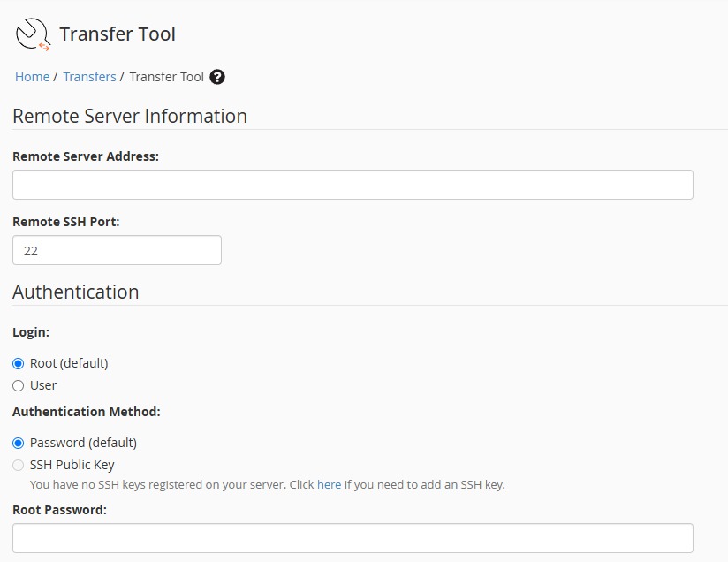
Task: Click the Remote SSH Port input box
Action: click(117, 250)
